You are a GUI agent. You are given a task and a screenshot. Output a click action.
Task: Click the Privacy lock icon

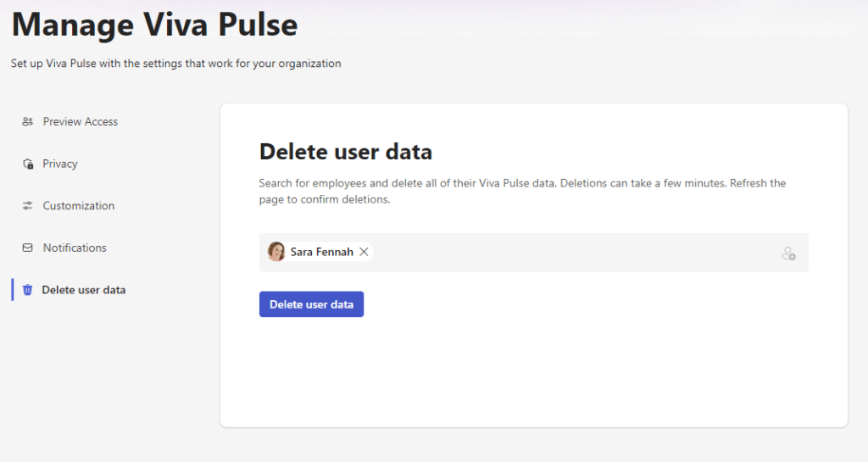[28, 164]
